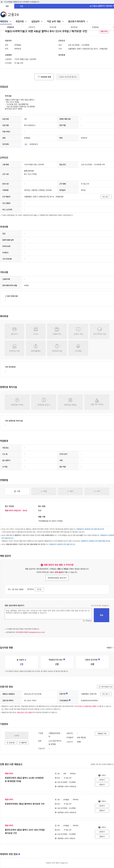Click the 장애인용 승강기 elevator icon
This screenshot has height=868, width=114.
pos(44,402)
